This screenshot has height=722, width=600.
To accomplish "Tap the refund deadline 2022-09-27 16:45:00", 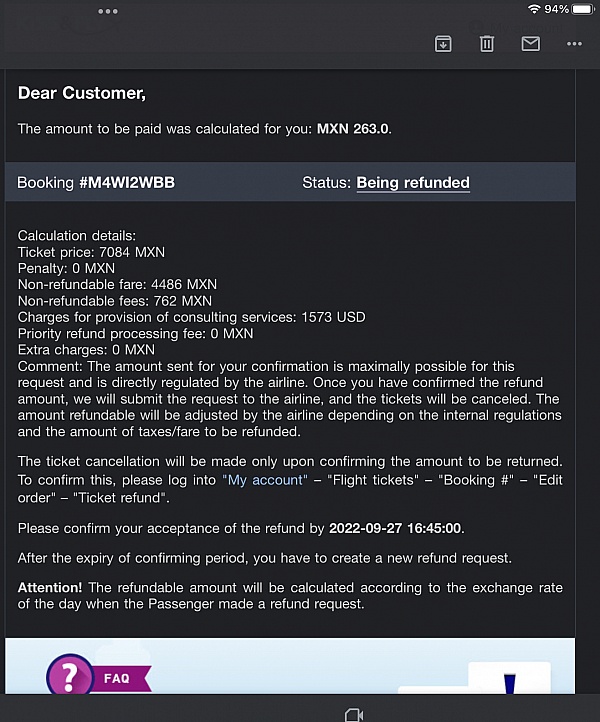I will click(396, 528).
